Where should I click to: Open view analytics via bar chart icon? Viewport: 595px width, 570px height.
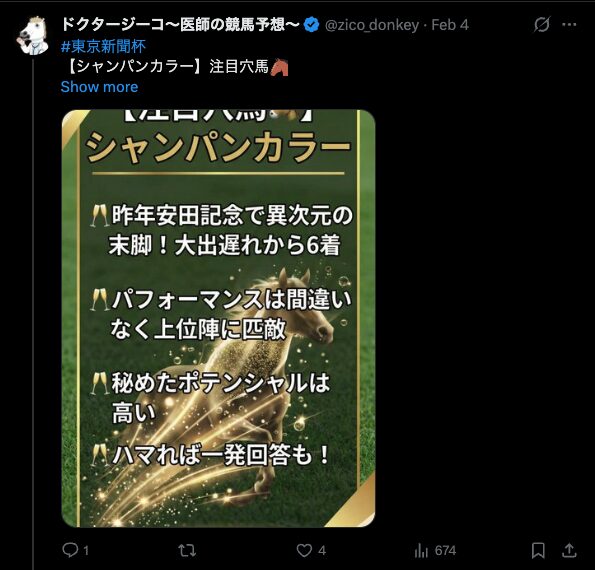(421, 550)
